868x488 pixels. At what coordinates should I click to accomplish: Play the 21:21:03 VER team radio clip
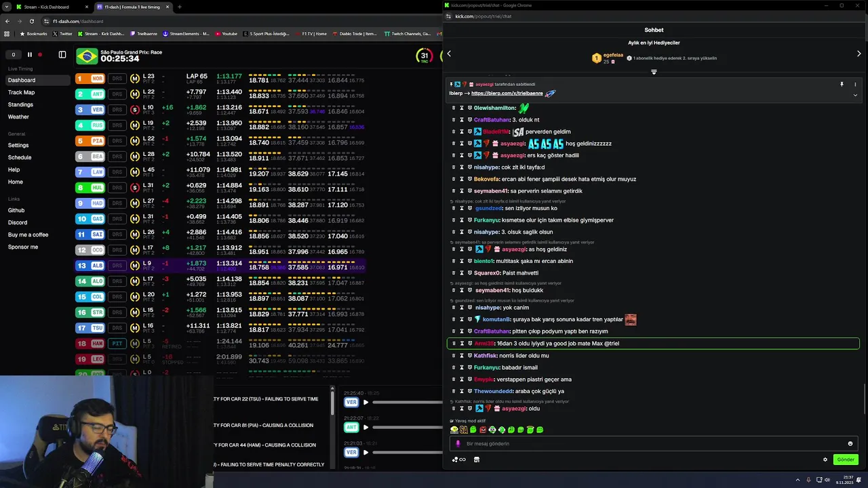pyautogui.click(x=366, y=452)
